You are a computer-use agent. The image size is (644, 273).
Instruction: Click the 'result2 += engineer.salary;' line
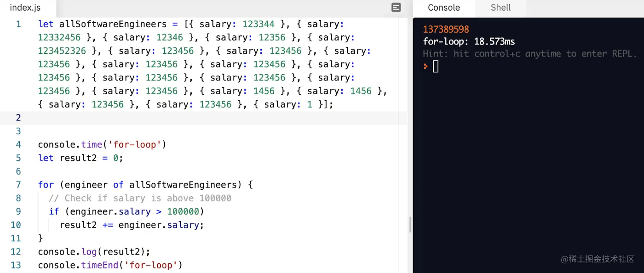click(x=132, y=225)
